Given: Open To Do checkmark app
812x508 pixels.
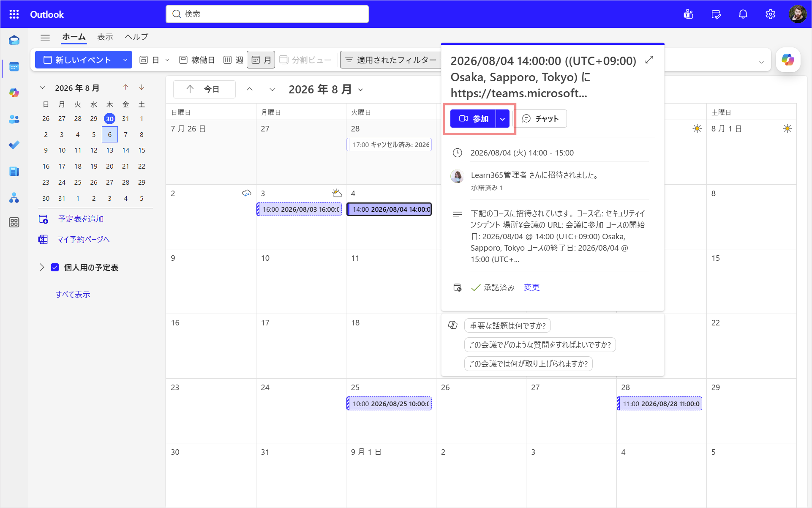Looking at the screenshot, I should click(14, 145).
